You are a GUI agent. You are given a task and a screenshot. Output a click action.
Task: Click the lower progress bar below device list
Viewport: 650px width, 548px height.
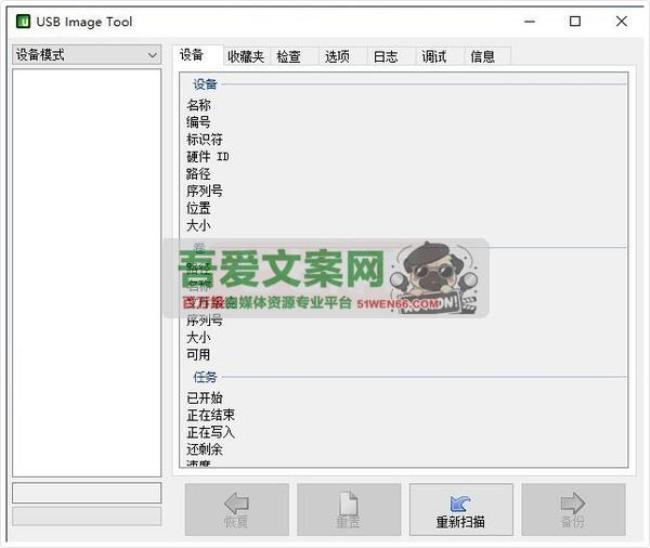tap(87, 516)
